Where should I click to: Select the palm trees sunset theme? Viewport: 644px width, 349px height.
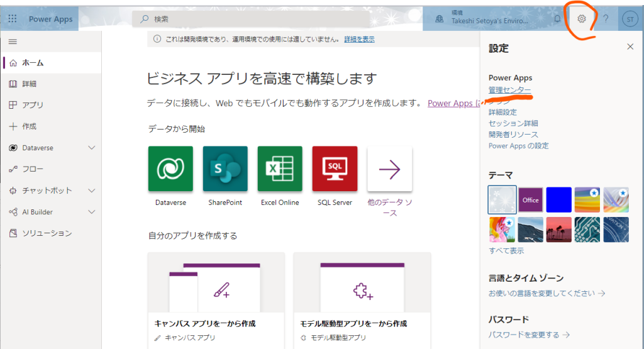558,230
